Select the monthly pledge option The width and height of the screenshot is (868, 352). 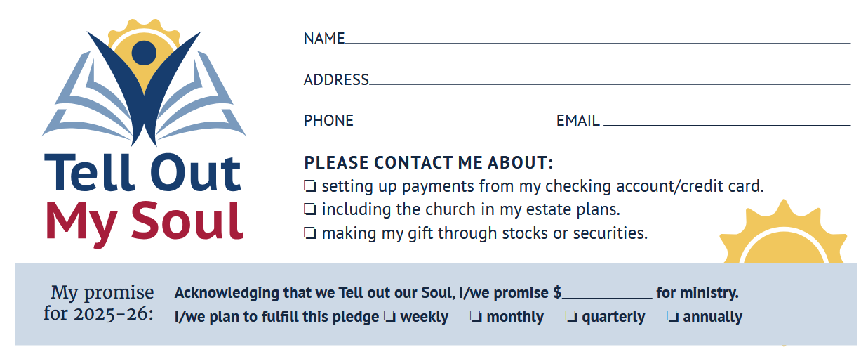[476, 317]
